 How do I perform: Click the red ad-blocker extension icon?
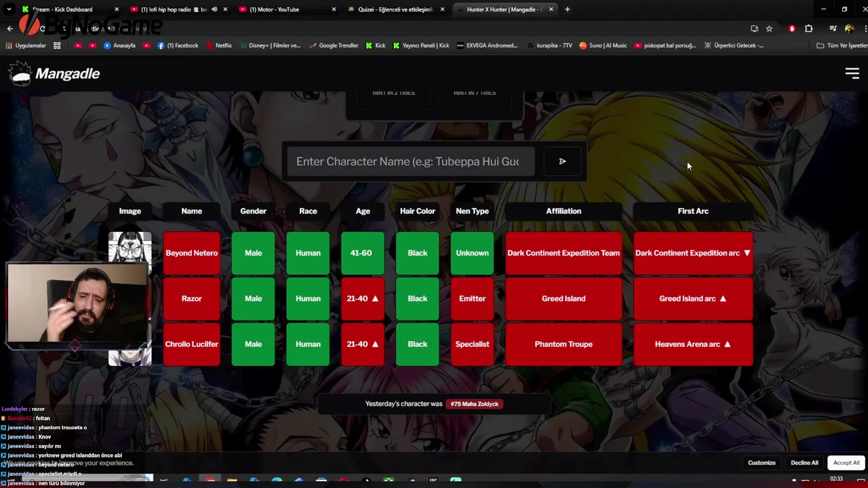point(792,28)
